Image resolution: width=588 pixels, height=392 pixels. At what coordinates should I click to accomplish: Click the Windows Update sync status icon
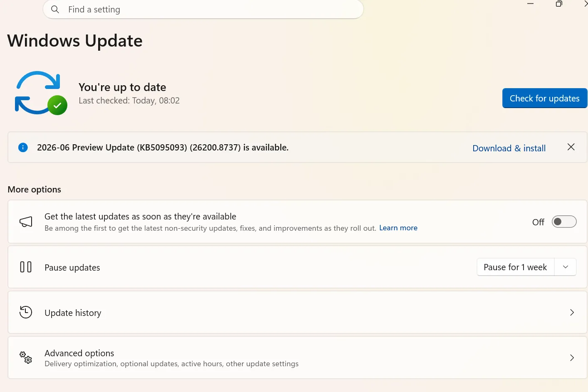(x=41, y=93)
